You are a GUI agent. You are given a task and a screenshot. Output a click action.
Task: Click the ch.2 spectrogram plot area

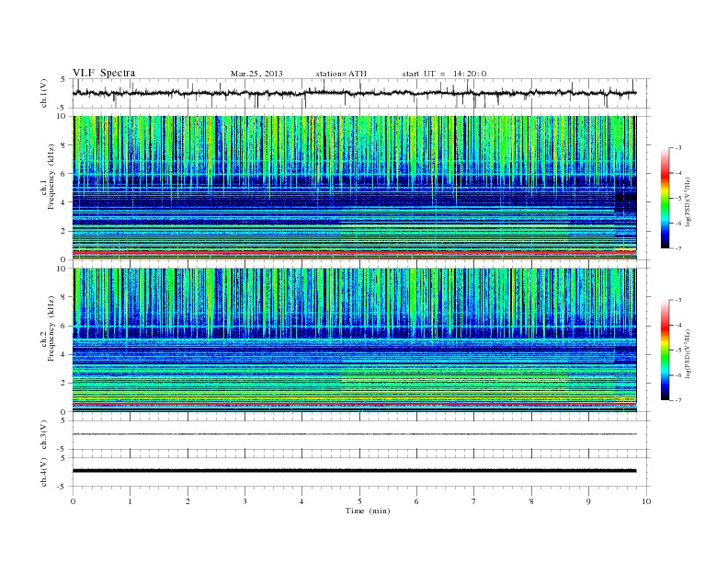(354, 340)
